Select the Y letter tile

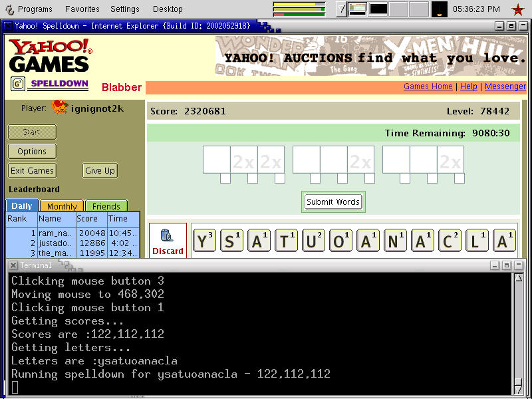pyautogui.click(x=204, y=241)
